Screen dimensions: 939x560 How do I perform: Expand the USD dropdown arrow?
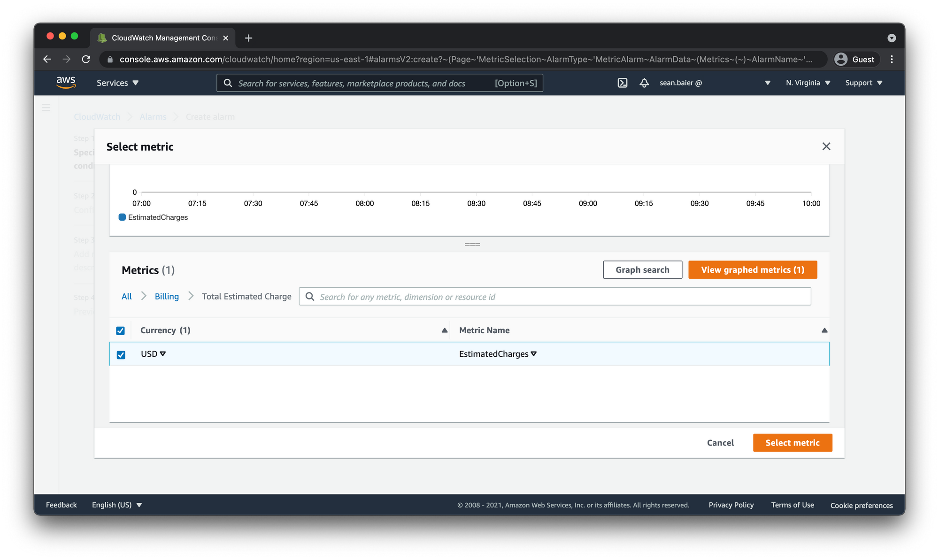[163, 354]
